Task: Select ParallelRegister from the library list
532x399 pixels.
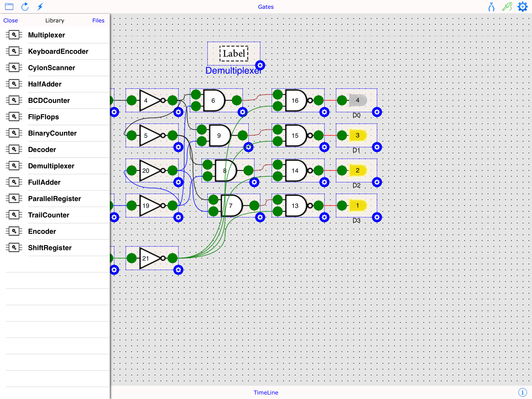Action: pos(55,199)
